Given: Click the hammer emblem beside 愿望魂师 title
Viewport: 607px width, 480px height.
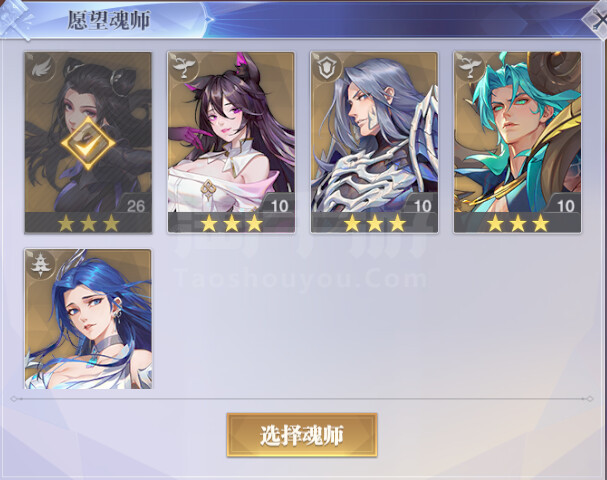Looking at the screenshot, I should pos(17,19).
